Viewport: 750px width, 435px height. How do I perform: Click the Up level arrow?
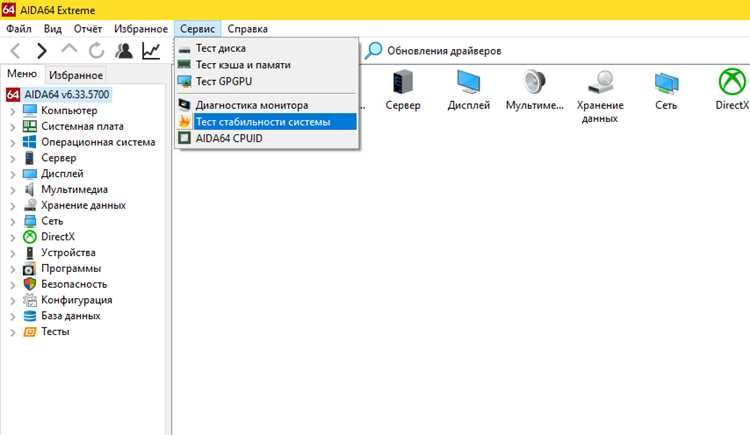click(69, 48)
